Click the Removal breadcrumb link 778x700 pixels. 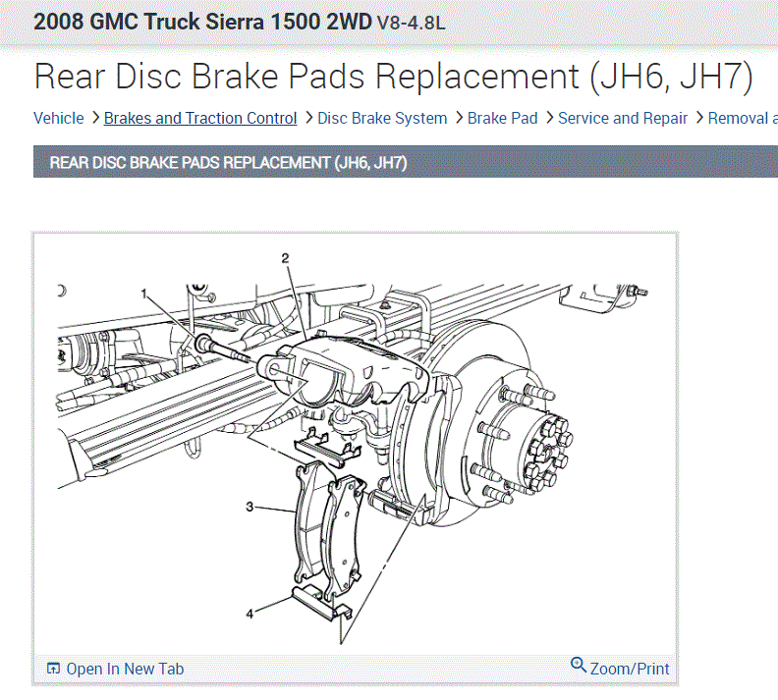(x=743, y=119)
